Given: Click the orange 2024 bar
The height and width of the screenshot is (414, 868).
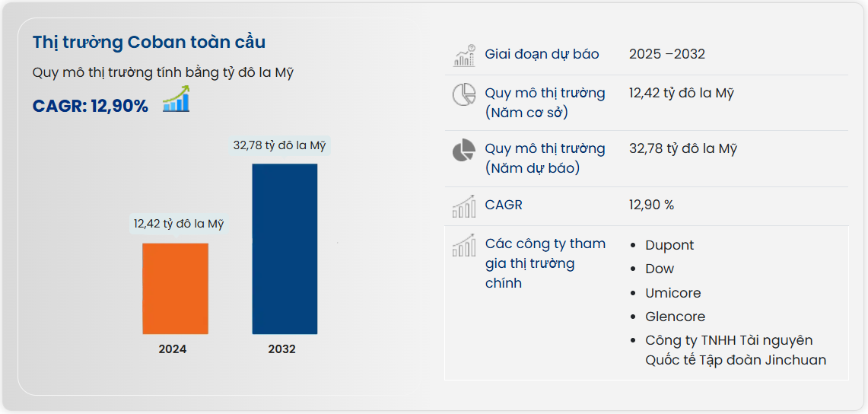Looking at the screenshot, I should (175, 288).
